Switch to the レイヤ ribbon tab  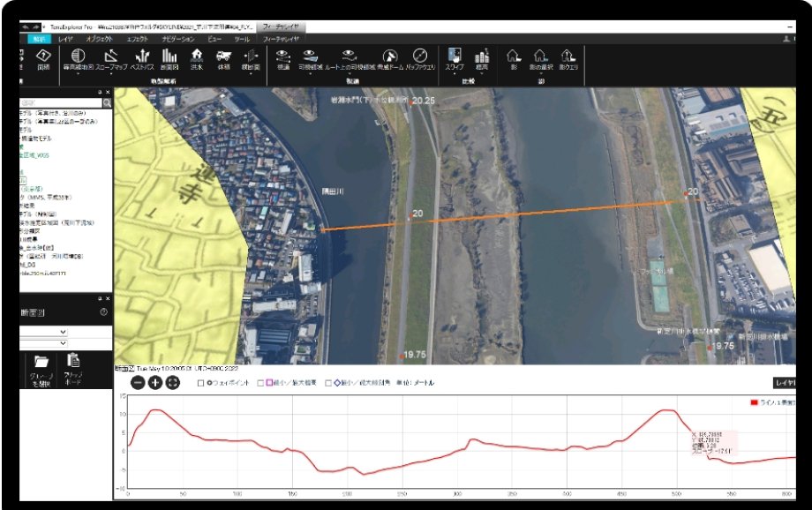click(x=66, y=39)
